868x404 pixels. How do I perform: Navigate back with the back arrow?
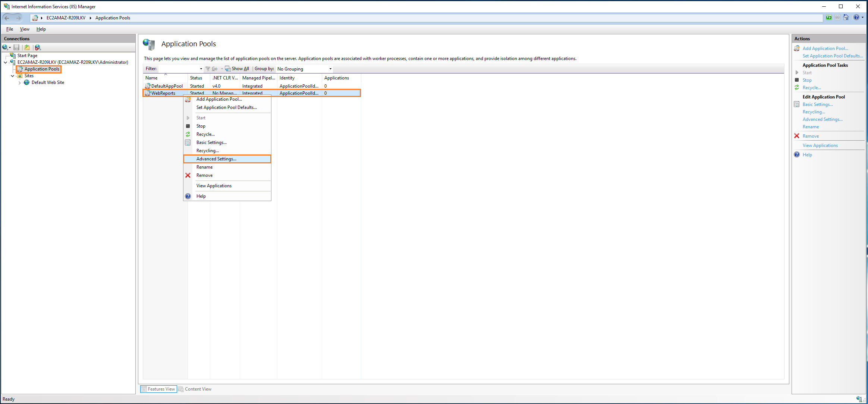coord(7,18)
